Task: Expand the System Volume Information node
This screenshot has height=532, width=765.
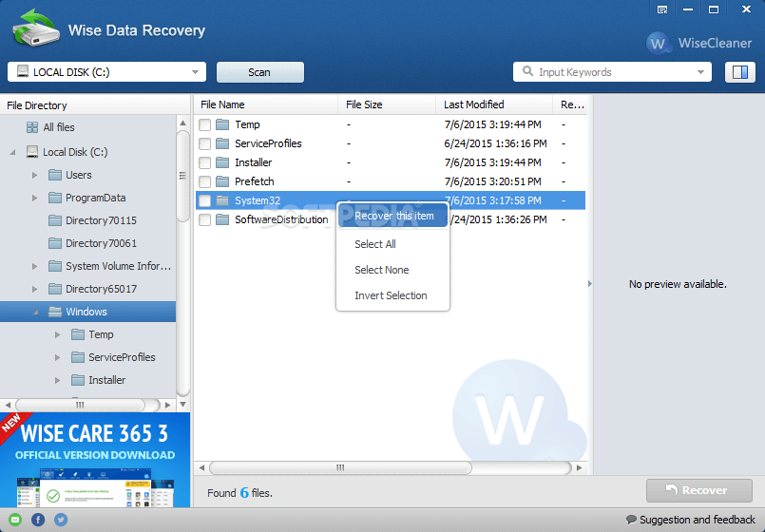Action: (x=34, y=266)
